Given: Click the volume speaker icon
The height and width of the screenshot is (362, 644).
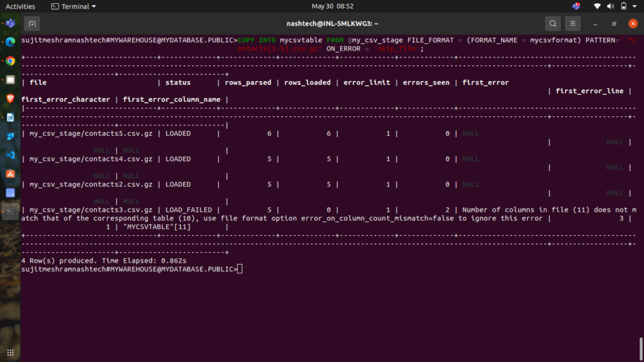Looking at the screenshot, I should coord(610,6).
